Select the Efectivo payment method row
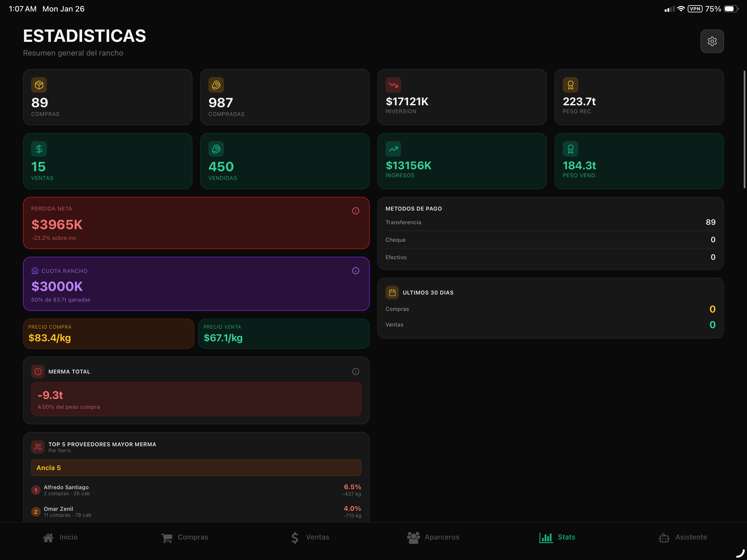This screenshot has height=560, width=747. pyautogui.click(x=550, y=257)
